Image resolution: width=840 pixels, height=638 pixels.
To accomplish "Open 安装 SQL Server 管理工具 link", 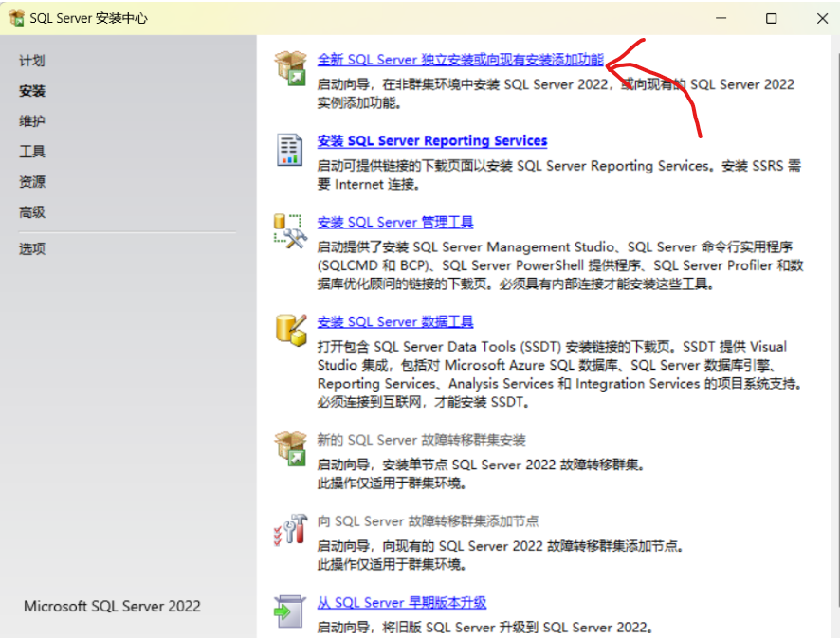I will [x=396, y=222].
